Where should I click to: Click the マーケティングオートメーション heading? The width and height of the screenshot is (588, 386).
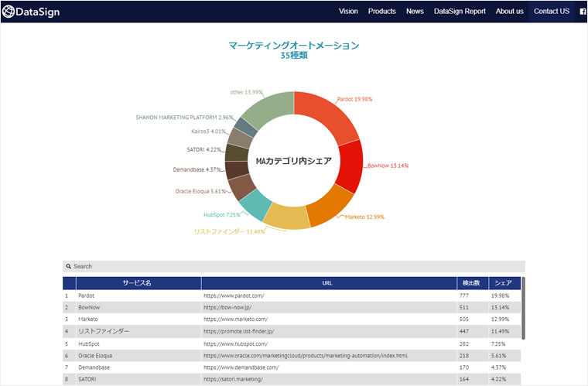294,46
